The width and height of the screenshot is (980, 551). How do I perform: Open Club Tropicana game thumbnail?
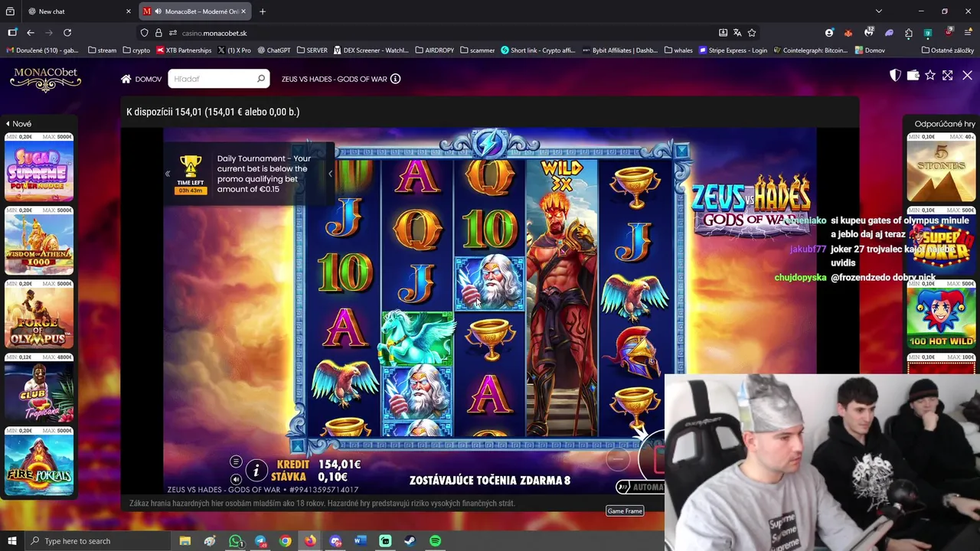[39, 388]
